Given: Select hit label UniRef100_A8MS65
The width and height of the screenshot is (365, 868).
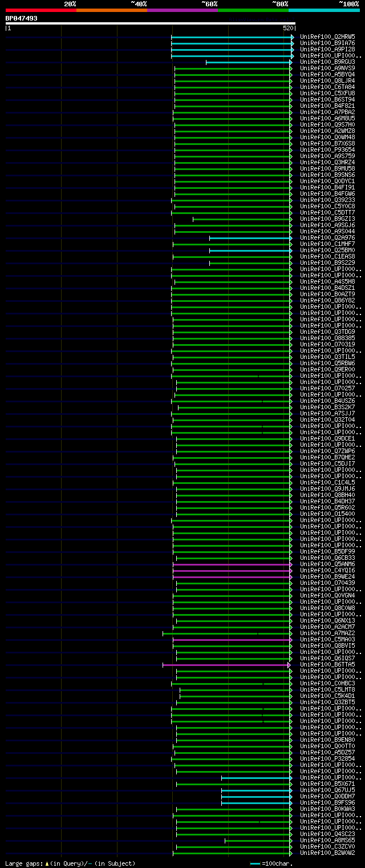Looking at the screenshot, I should [x=327, y=840].
